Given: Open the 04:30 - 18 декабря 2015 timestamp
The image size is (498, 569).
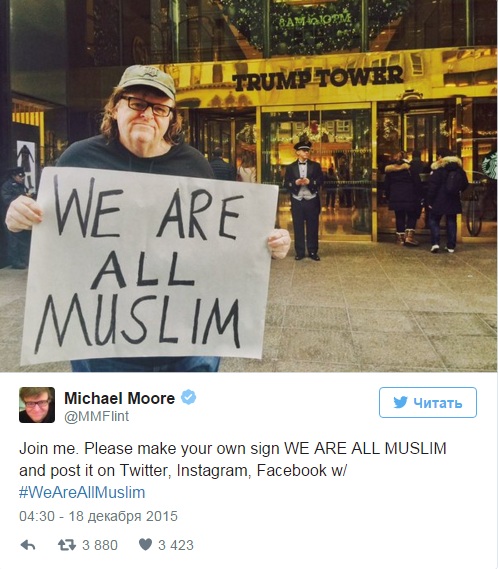Looking at the screenshot, I should point(98,516).
